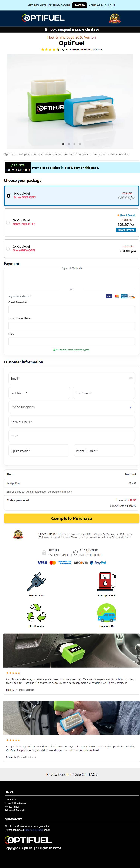Click the gas pump savings icon
The width and height of the screenshot is (140, 868).
point(106,581)
